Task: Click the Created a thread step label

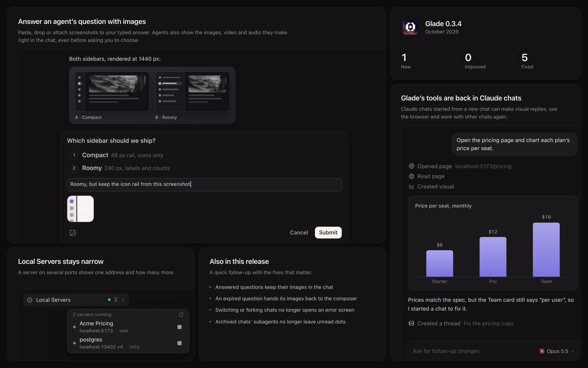Action: tap(439, 323)
